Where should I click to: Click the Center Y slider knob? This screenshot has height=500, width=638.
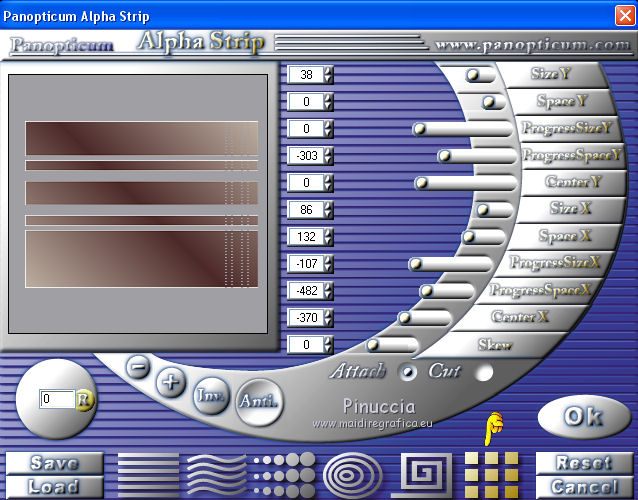(422, 183)
